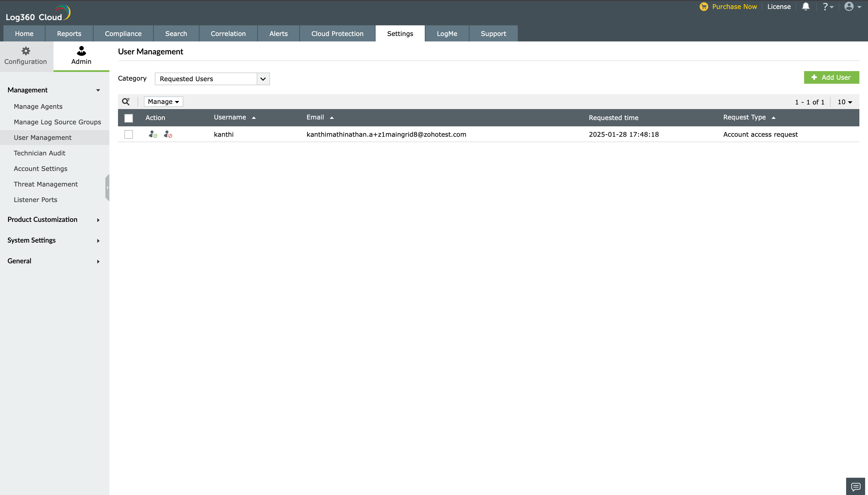Open the table search icon
The height and width of the screenshot is (495, 868).
click(x=126, y=102)
